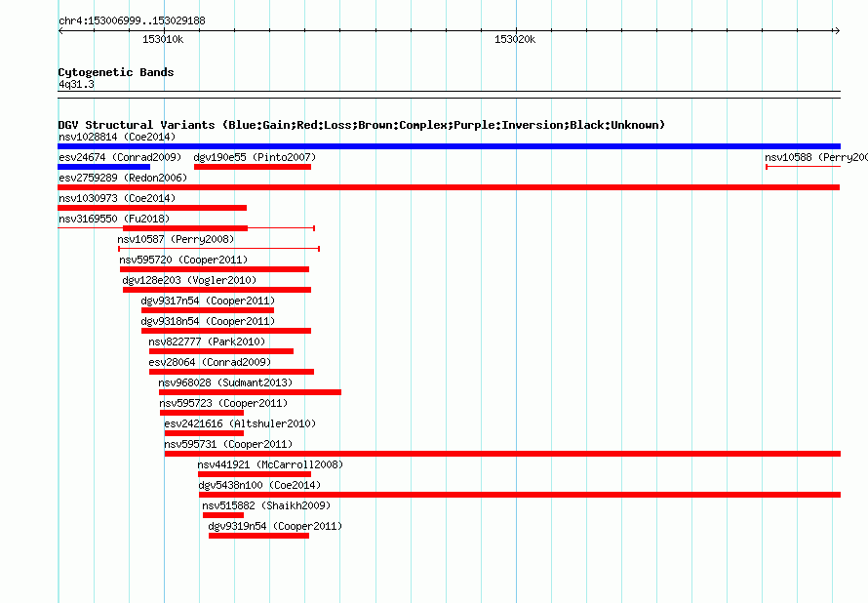Click the nsv595723 (Cooper2011) red bar
868x603 pixels.
[202, 413]
